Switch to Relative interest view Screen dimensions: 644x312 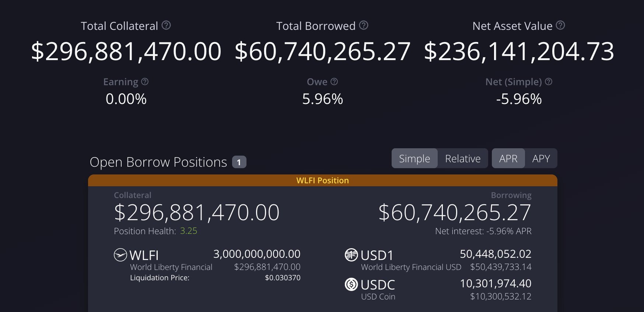coord(463,159)
